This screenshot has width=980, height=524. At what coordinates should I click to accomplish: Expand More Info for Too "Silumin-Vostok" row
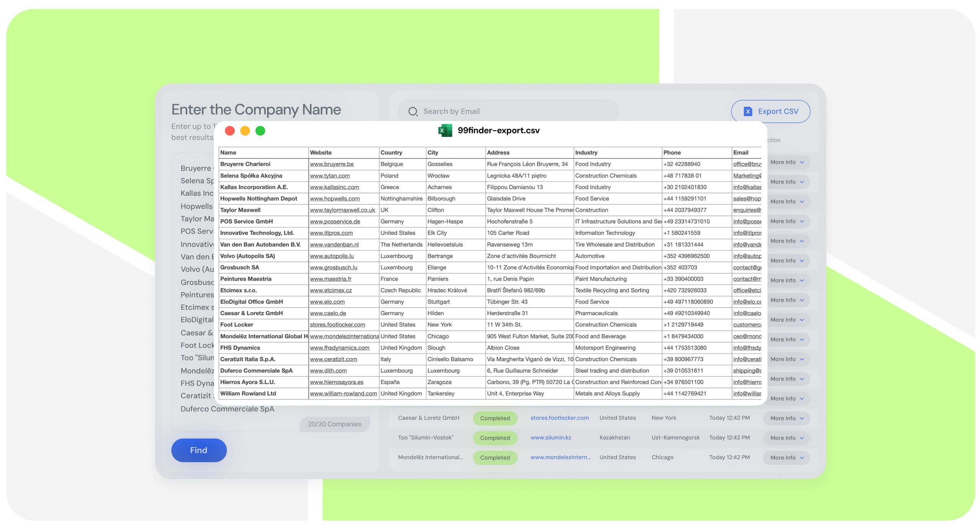[787, 438]
